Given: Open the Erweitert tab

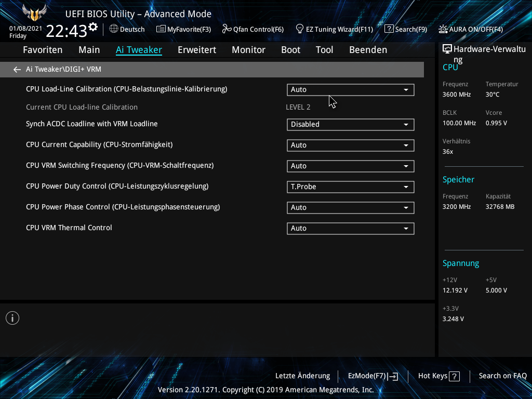Looking at the screenshot, I should (x=197, y=50).
